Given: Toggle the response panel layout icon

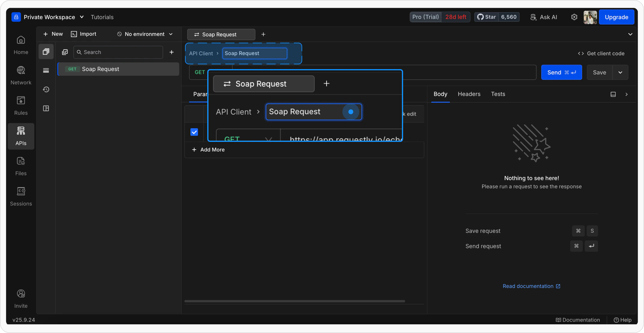Looking at the screenshot, I should pos(613,94).
